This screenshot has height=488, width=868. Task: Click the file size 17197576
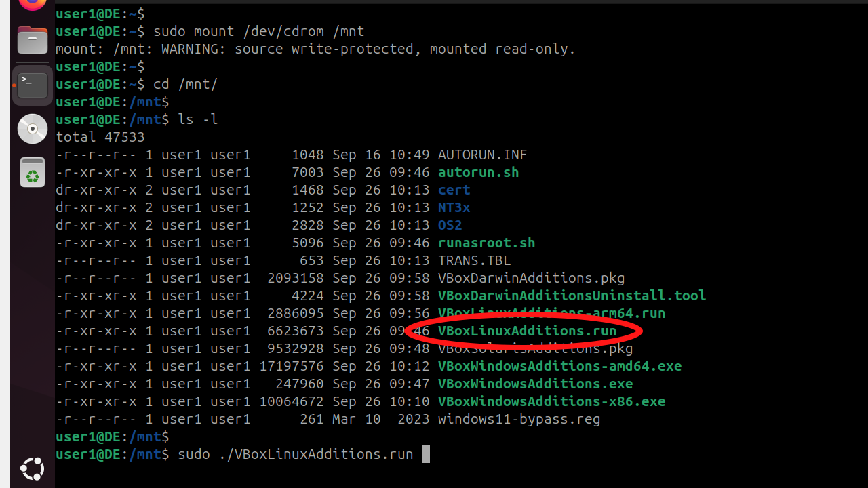coord(291,366)
